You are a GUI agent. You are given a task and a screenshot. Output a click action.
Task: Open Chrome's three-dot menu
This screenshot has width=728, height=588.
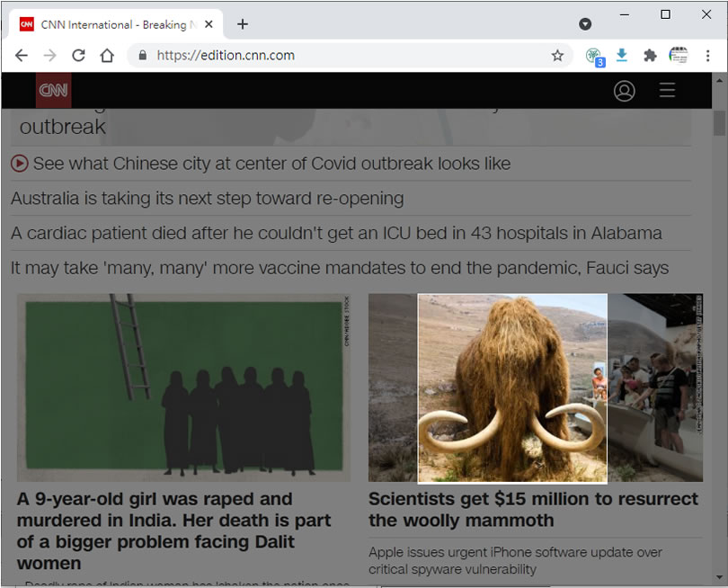click(707, 56)
